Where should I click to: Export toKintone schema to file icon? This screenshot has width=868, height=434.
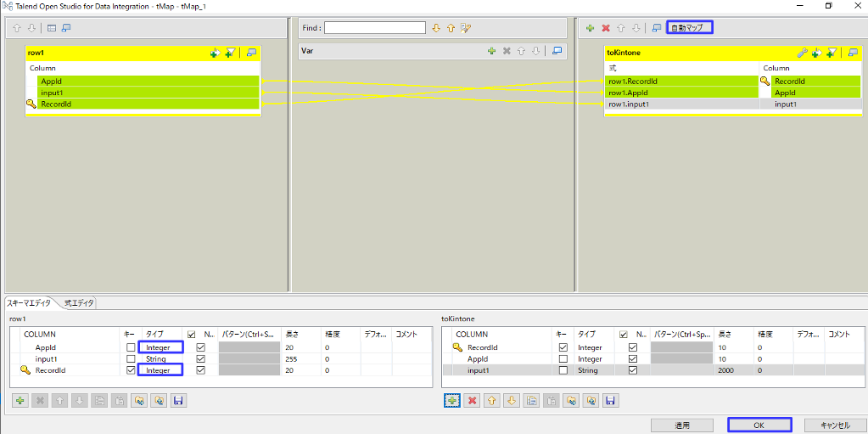pyautogui.click(x=590, y=401)
